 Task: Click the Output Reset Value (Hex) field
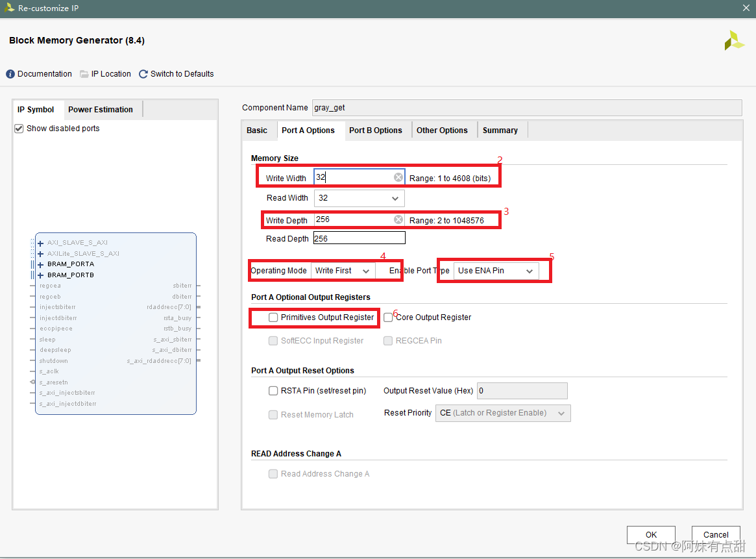coord(522,391)
